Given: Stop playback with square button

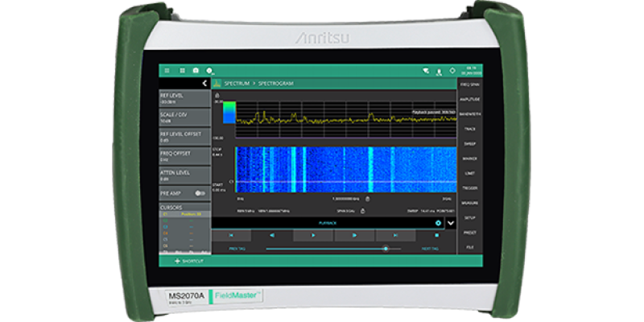Looking at the screenshot, I should (x=436, y=235).
